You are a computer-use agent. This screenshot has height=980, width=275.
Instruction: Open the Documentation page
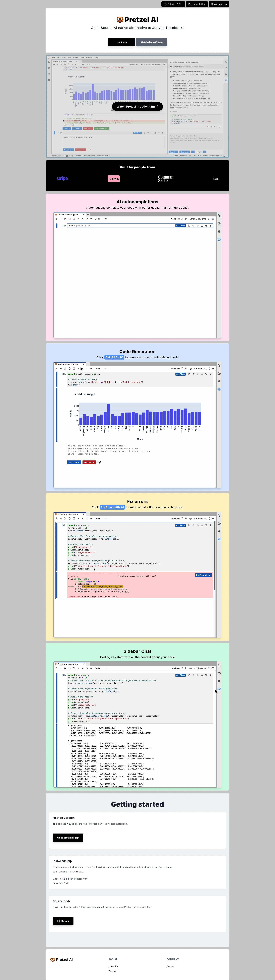[x=197, y=4]
